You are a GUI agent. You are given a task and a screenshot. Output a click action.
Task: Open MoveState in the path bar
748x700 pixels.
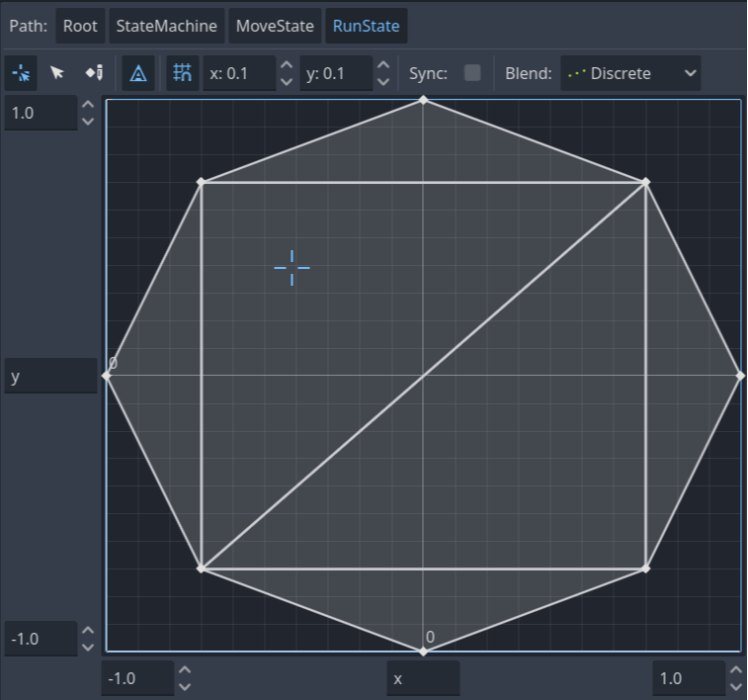pyautogui.click(x=275, y=26)
